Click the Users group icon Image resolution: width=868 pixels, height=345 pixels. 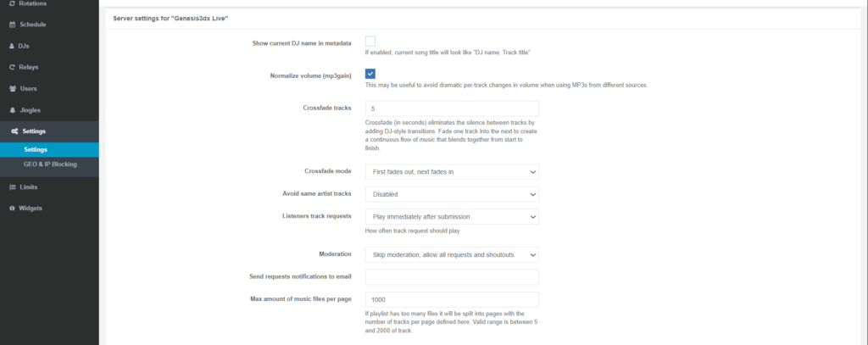point(12,88)
